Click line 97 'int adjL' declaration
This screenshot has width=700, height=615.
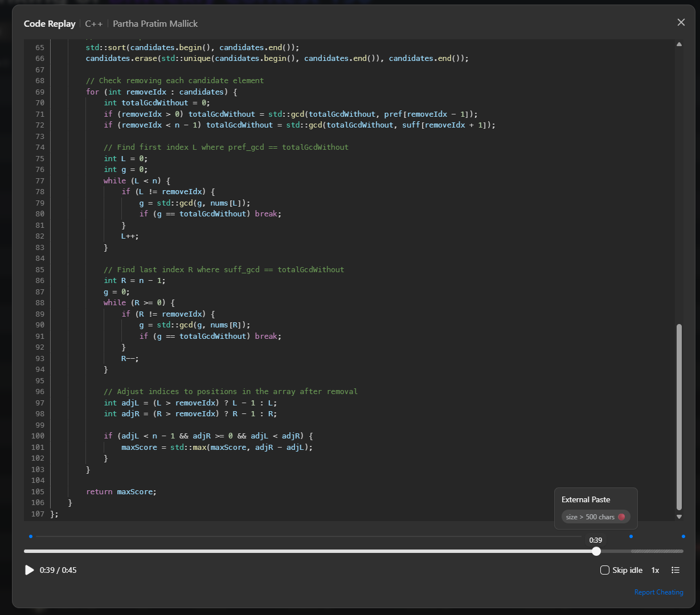pyautogui.click(x=190, y=403)
